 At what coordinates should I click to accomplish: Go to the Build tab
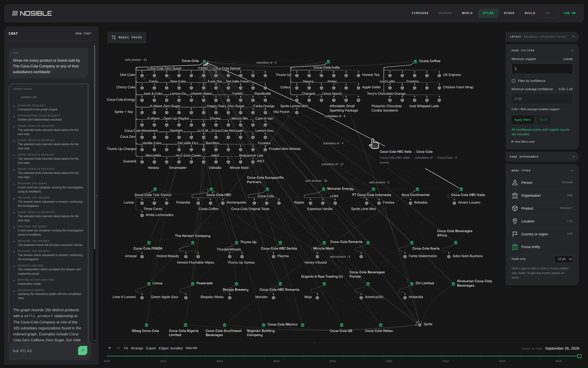coord(530,13)
